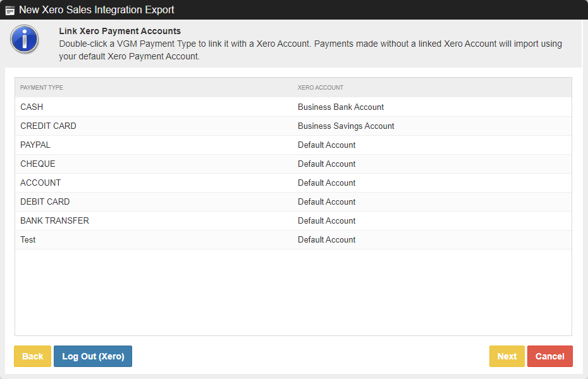Click Default Account cell for PAYPAL
588x379 pixels.
(326, 145)
